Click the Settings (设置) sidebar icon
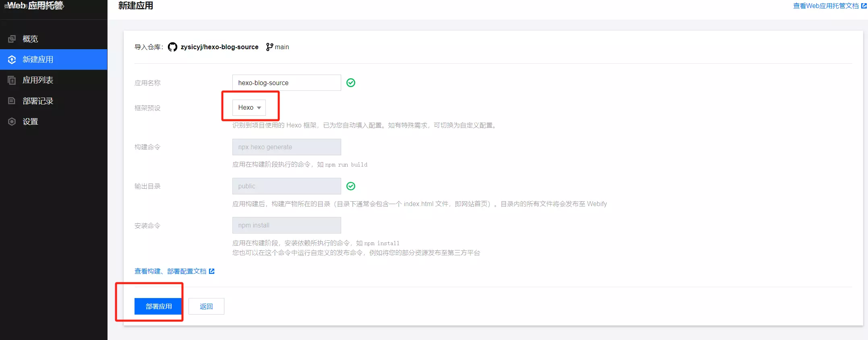868x340 pixels. [12, 121]
